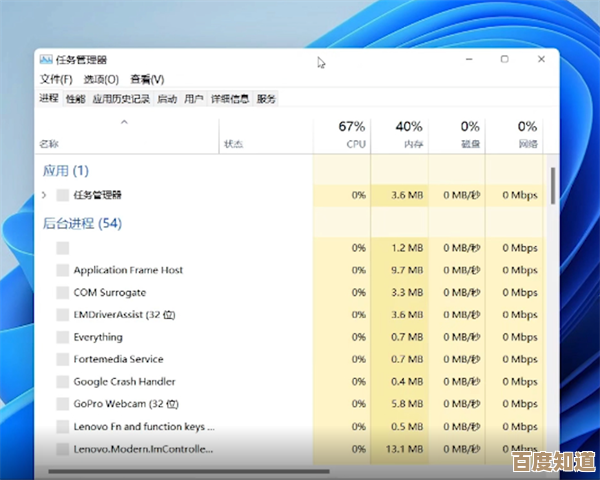Select the COM Surrogate process
The height and width of the screenshot is (480, 600).
pyautogui.click(x=110, y=293)
